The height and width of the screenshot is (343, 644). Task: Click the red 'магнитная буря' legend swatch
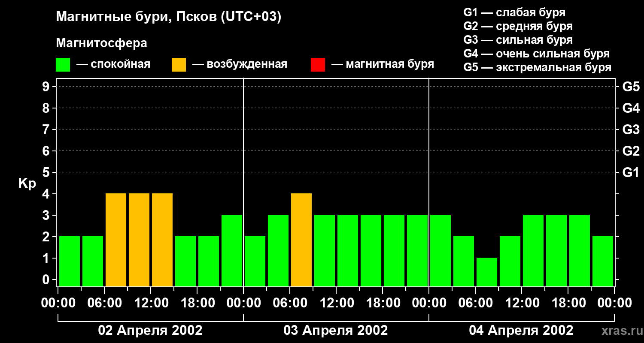click(318, 64)
